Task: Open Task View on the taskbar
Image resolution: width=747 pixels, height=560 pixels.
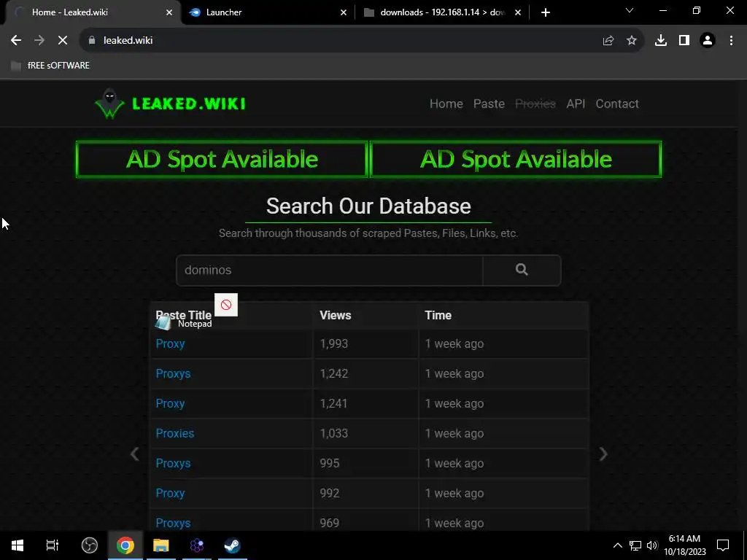Action: pyautogui.click(x=53, y=545)
